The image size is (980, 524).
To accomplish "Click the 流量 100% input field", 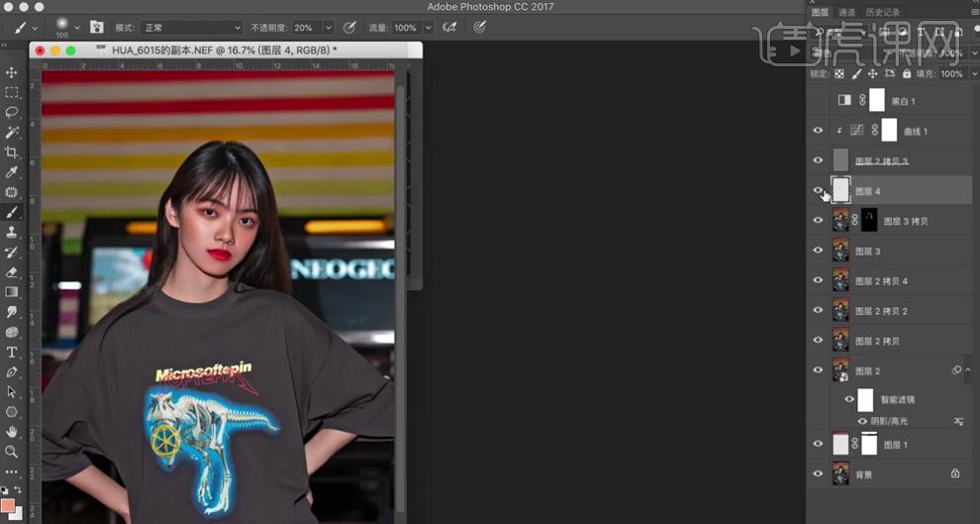I will pyautogui.click(x=406, y=28).
